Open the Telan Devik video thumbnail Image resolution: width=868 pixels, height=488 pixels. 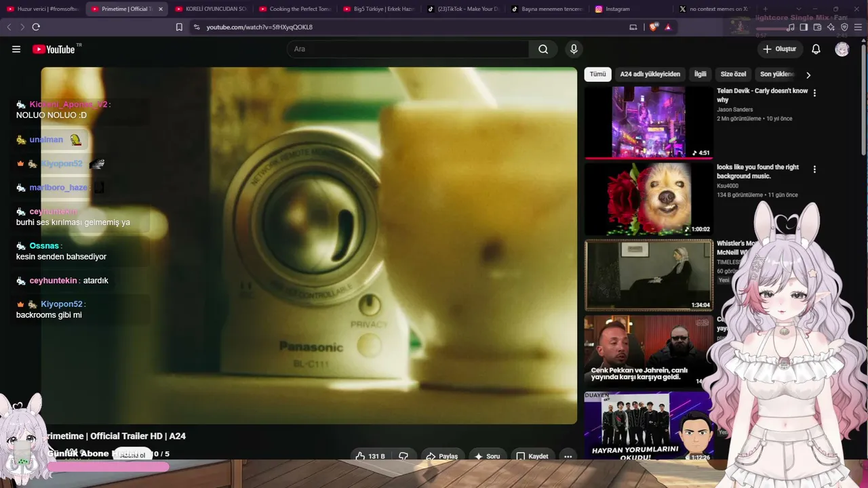pyautogui.click(x=649, y=123)
